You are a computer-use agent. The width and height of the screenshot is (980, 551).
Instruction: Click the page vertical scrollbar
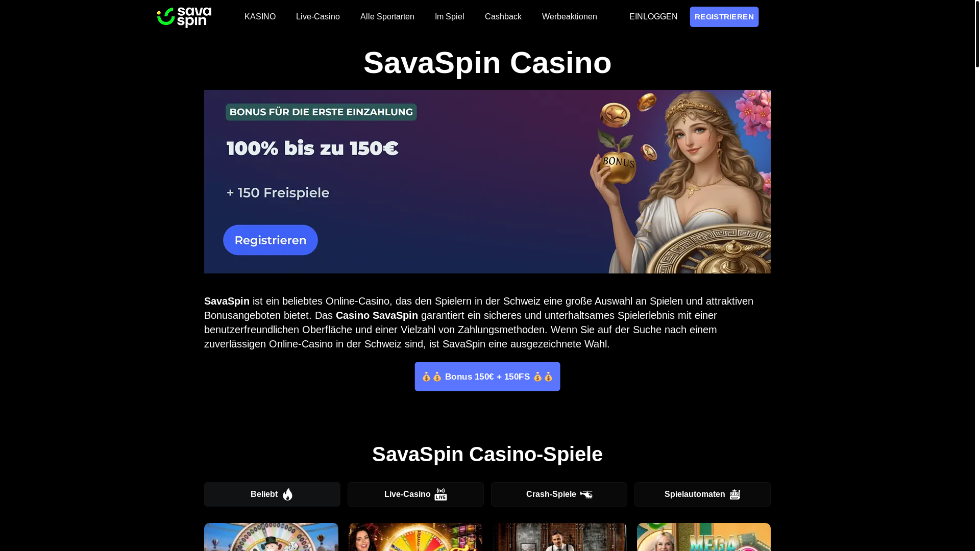977,275
